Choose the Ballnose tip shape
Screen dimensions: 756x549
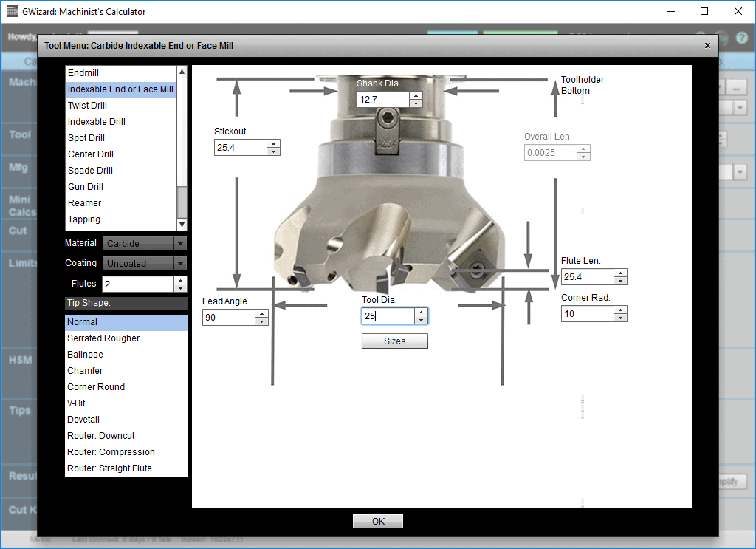[83, 354]
